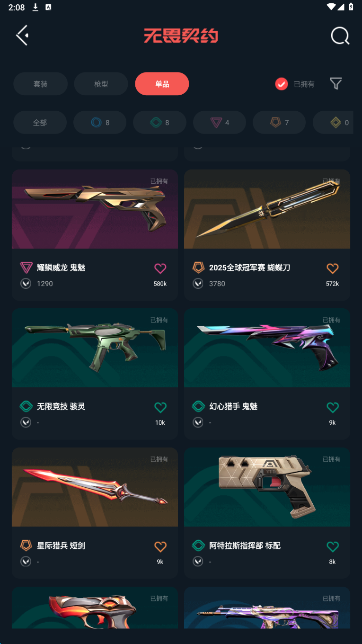Tap heart icon for 无限竞技 骇灵
Image resolution: width=362 pixels, height=644 pixels.
pyautogui.click(x=160, y=407)
